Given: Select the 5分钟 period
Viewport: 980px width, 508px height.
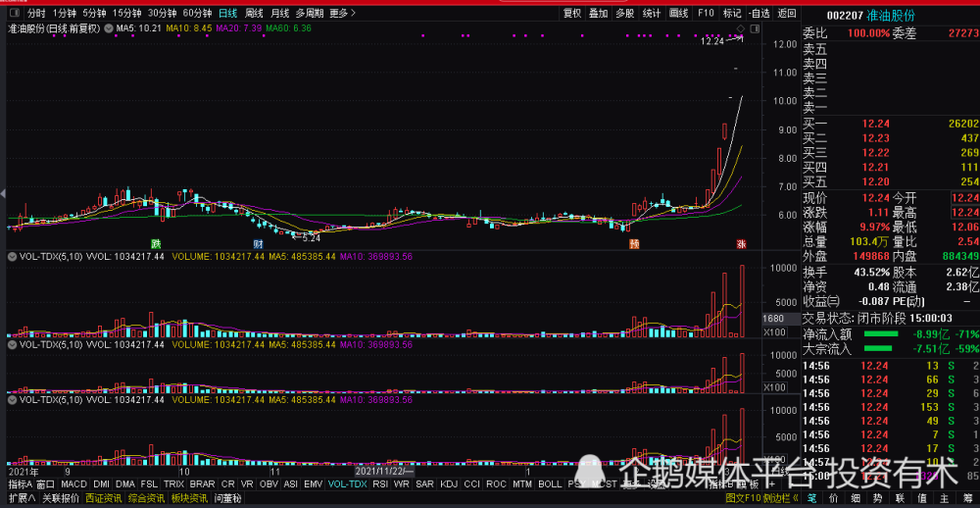Looking at the screenshot, I should 94,13.
